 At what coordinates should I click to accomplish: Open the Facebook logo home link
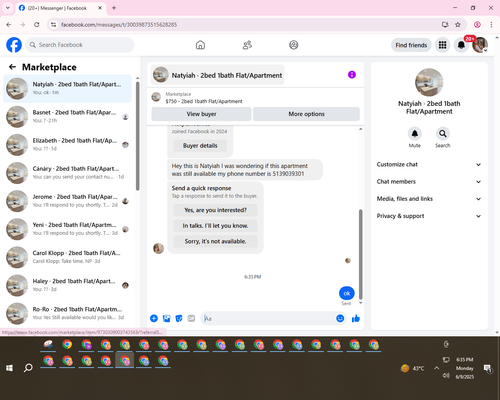[x=14, y=45]
